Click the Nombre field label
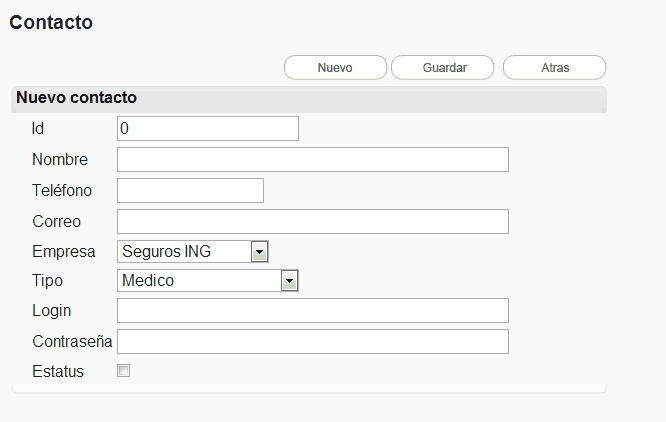The image size is (666, 422). [x=60, y=160]
